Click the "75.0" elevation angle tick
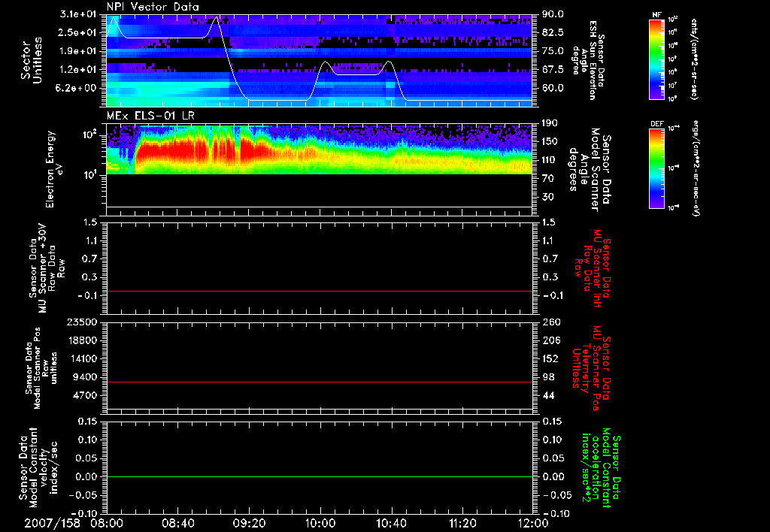The image size is (770, 532). (553, 51)
